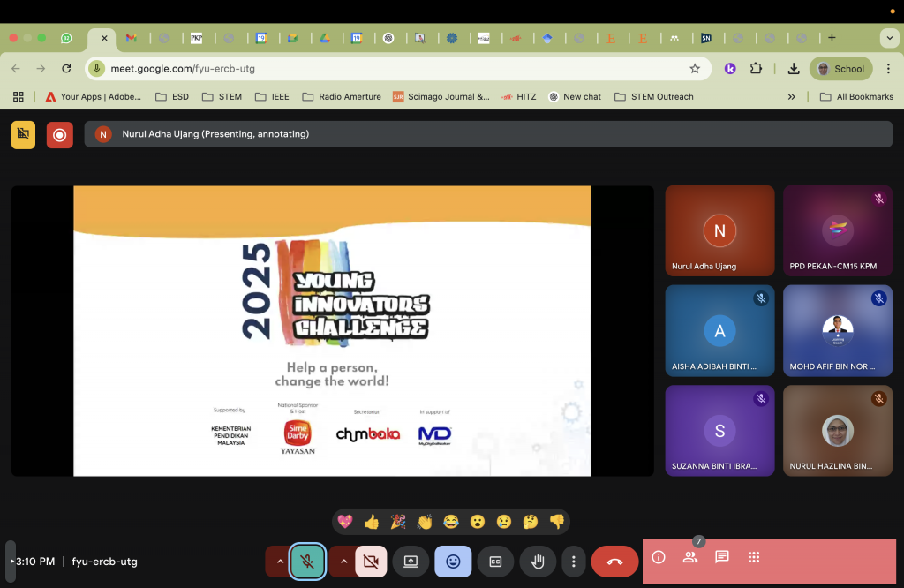The width and height of the screenshot is (904, 588).
Task: Toggle closed captions with the CC button
Action: (x=495, y=562)
